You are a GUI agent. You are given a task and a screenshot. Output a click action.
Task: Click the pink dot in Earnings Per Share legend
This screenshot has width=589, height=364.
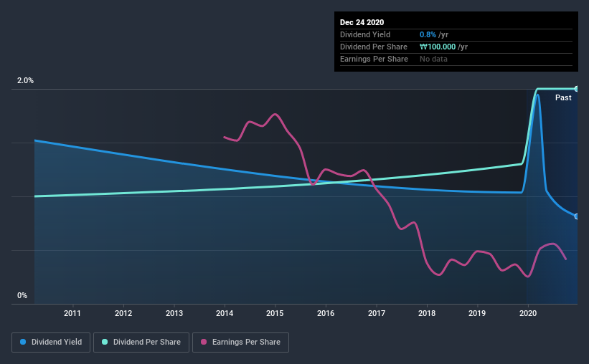(x=204, y=342)
